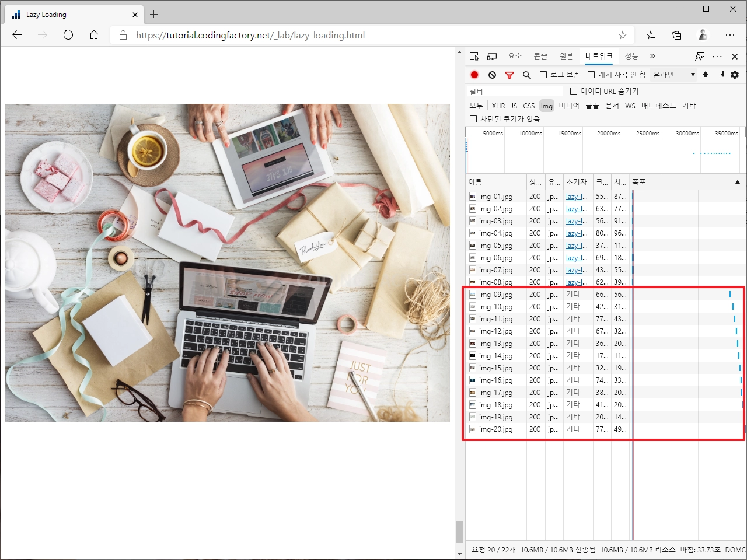Open a new browser tab
The image size is (747, 560).
(x=154, y=15)
